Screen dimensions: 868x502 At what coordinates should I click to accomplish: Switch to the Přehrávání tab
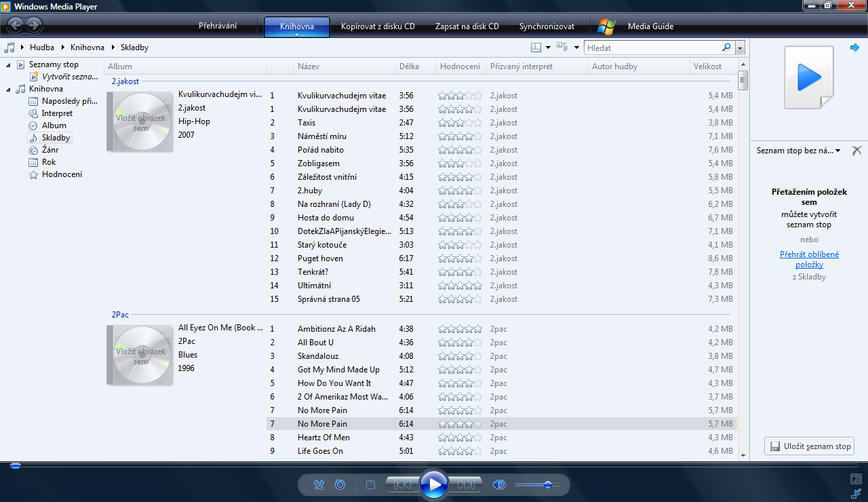[x=218, y=26]
